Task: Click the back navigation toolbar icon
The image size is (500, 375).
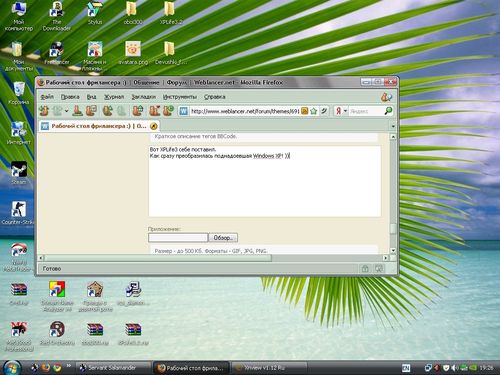Action: click(44, 110)
